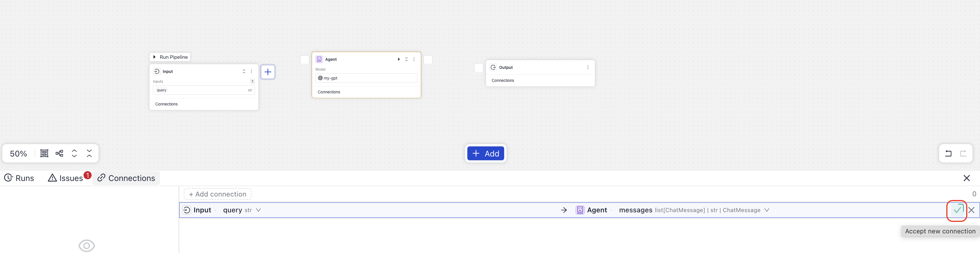Open the Input node options menu
980x253 pixels.
(251, 71)
